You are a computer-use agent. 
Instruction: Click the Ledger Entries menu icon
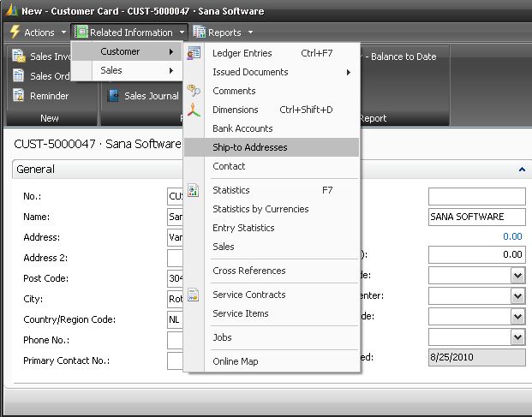(194, 53)
